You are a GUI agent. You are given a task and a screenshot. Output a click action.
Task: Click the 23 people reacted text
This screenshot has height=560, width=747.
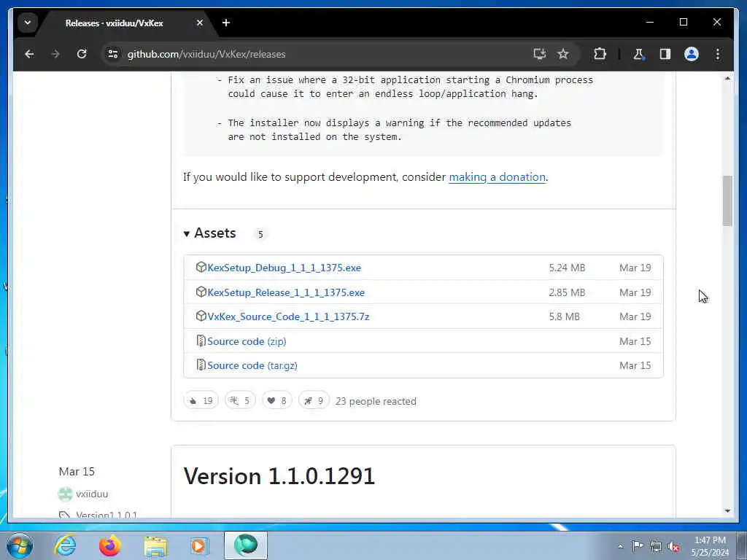point(376,402)
